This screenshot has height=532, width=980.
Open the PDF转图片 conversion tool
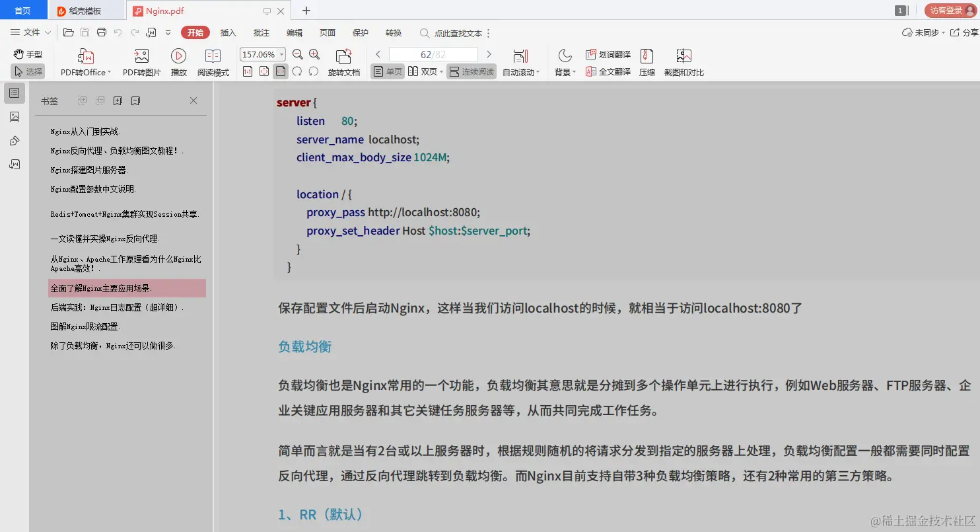tap(140, 61)
